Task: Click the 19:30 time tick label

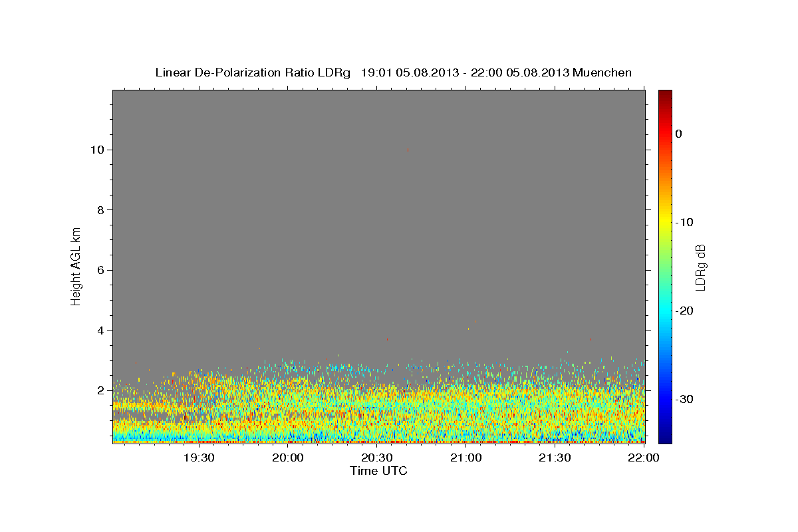Action: point(198,458)
